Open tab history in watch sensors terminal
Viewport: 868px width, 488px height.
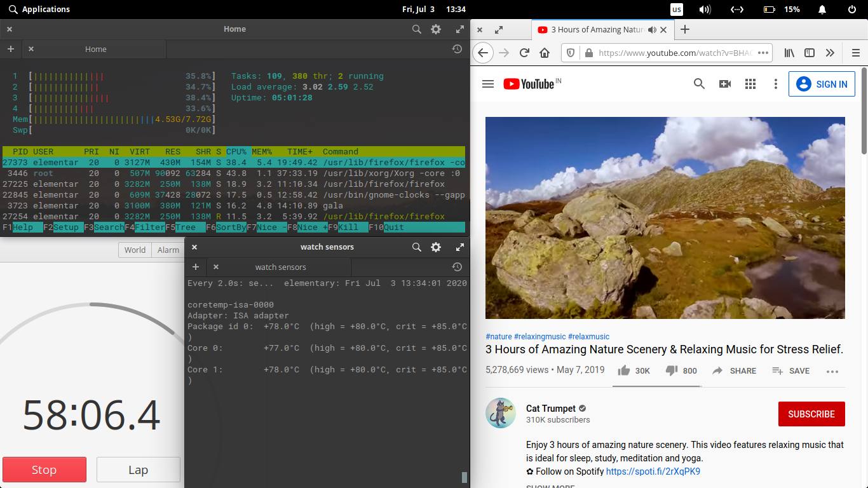(x=457, y=267)
